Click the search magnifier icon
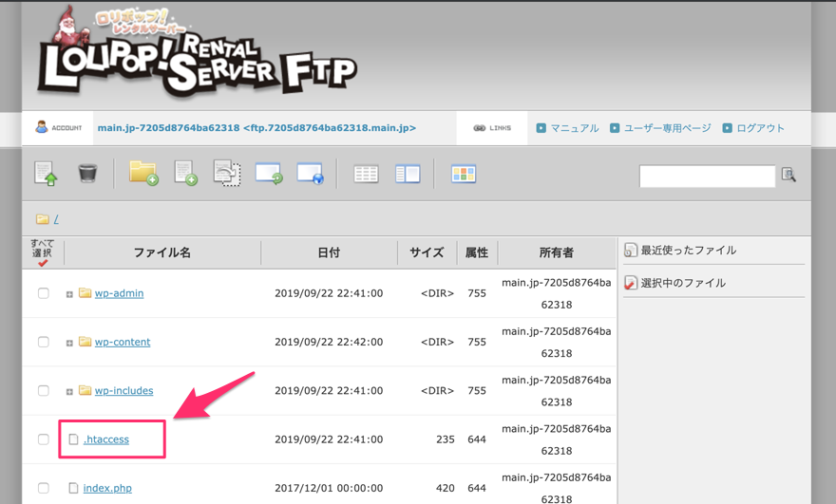This screenshot has width=836, height=504. tap(788, 176)
